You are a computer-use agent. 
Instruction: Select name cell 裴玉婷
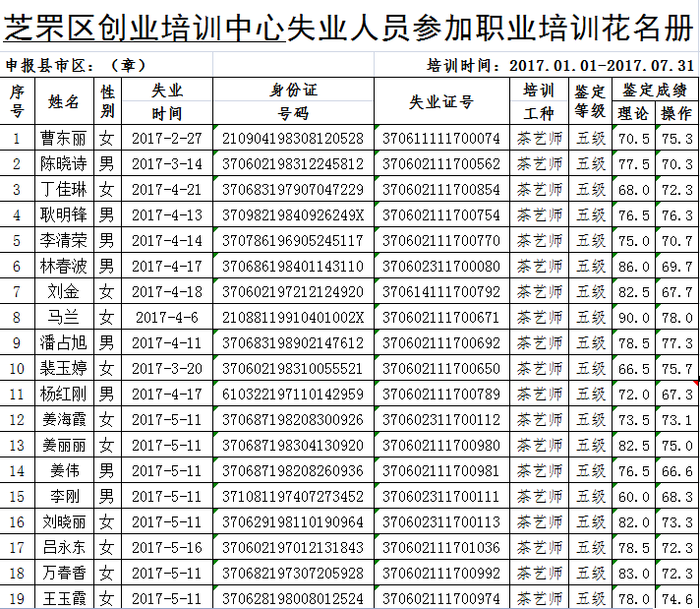64,368
